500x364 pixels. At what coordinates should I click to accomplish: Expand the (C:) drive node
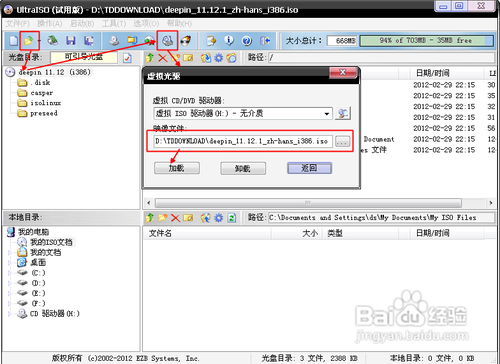(x=9, y=273)
